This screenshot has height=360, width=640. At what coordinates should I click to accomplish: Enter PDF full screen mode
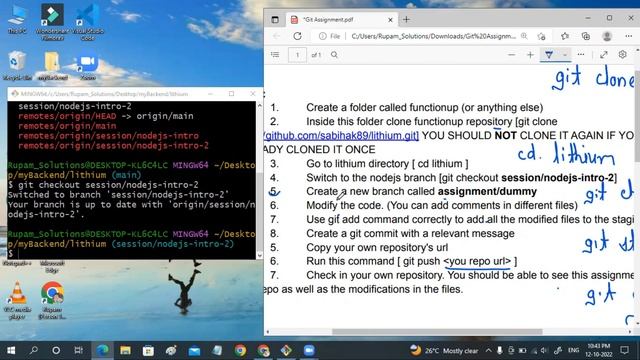[x=604, y=55]
